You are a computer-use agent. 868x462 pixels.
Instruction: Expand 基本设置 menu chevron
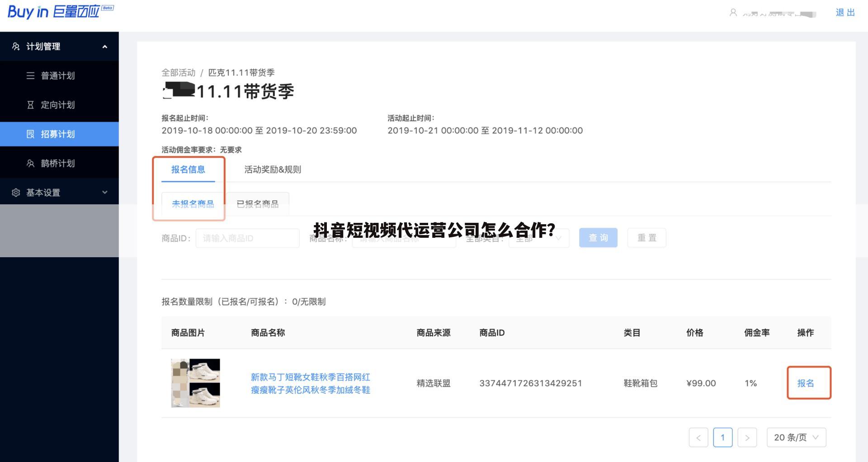click(x=105, y=193)
